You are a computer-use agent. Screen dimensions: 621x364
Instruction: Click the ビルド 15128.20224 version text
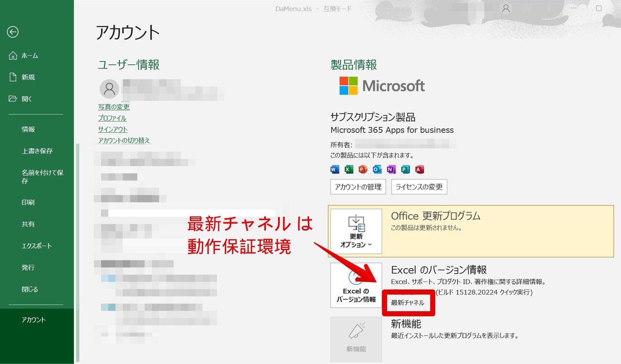484,292
